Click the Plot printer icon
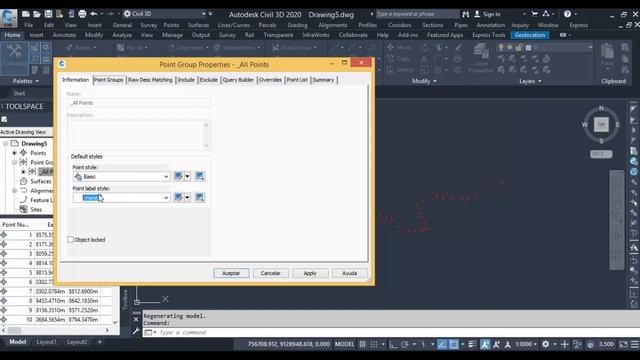 point(82,14)
